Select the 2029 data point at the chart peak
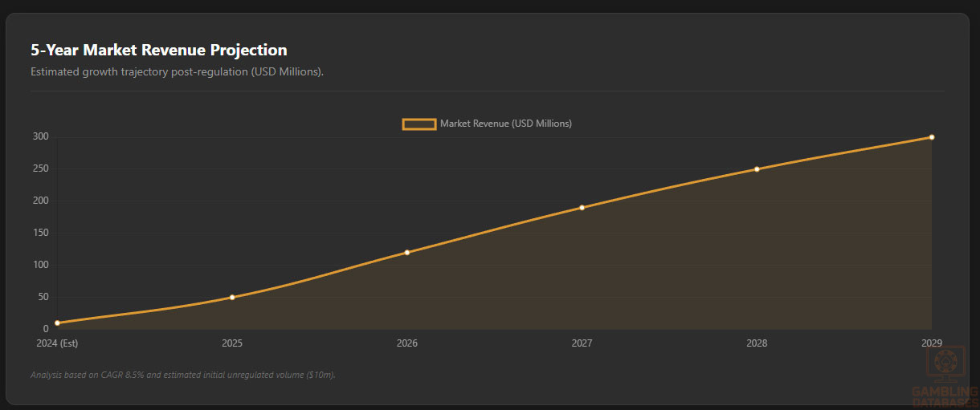This screenshot has height=410, width=980. [932, 137]
